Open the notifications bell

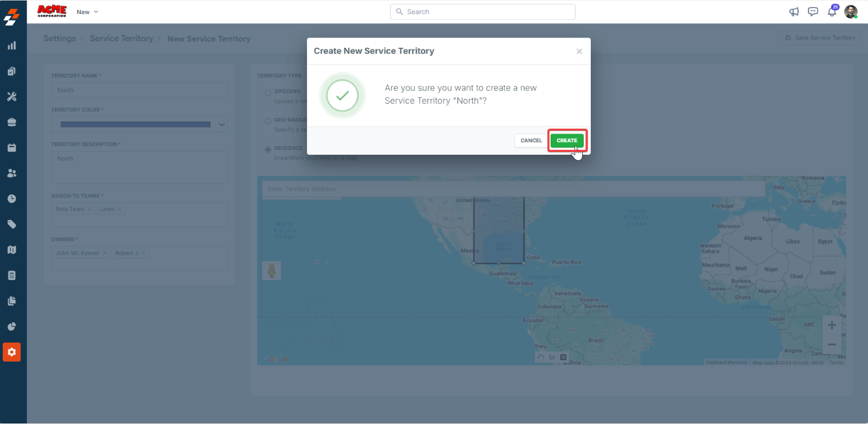(x=832, y=11)
